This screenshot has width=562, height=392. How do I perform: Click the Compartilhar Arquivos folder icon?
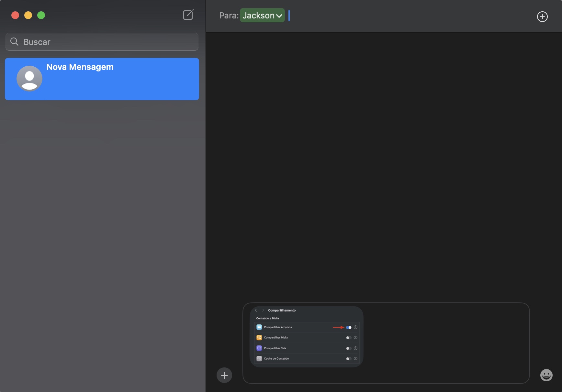click(259, 327)
